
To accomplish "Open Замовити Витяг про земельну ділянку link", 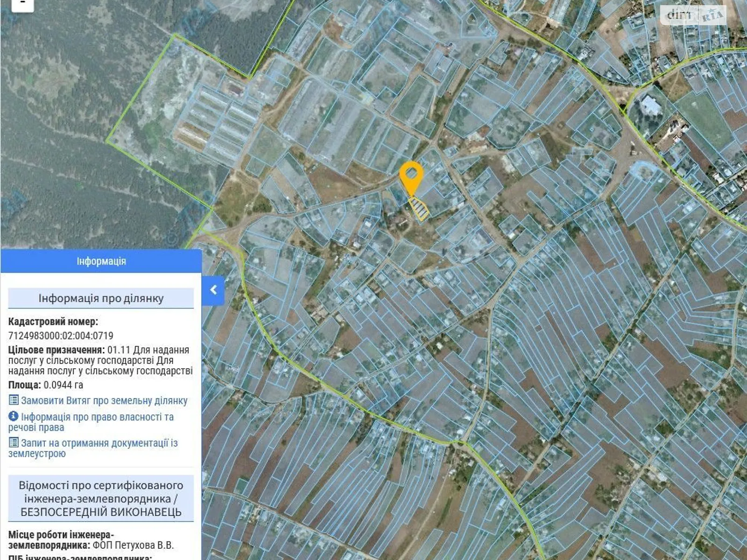I will (x=104, y=401).
